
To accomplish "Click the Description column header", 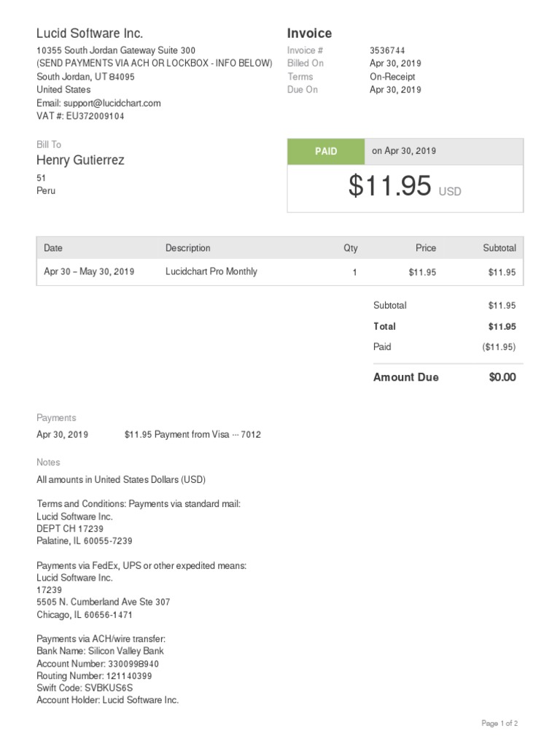I will [187, 248].
